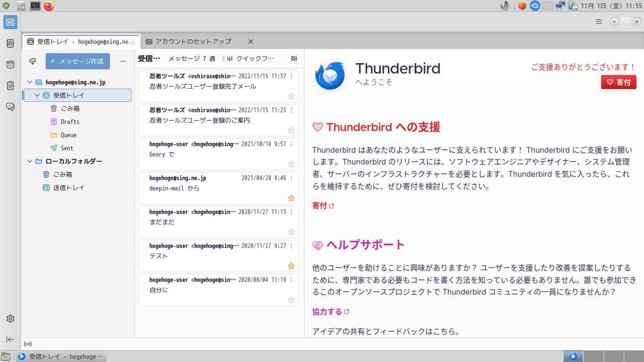644x362 pixels.
Task: Unstar the 'deepin-mail から' message
Action: [x=291, y=198]
